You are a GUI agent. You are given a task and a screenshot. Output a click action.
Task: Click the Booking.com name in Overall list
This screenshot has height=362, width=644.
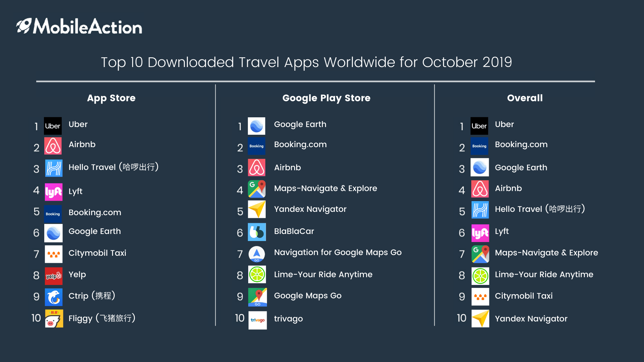click(x=521, y=144)
